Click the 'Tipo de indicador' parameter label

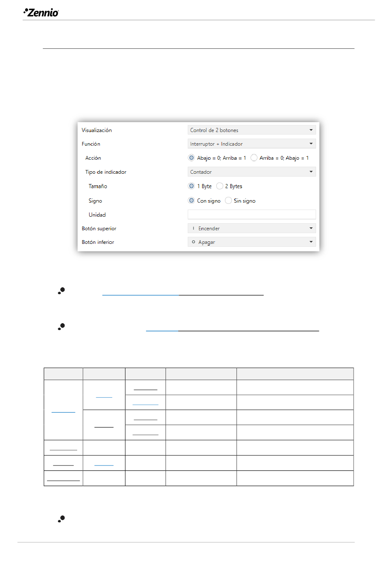pyautogui.click(x=106, y=172)
